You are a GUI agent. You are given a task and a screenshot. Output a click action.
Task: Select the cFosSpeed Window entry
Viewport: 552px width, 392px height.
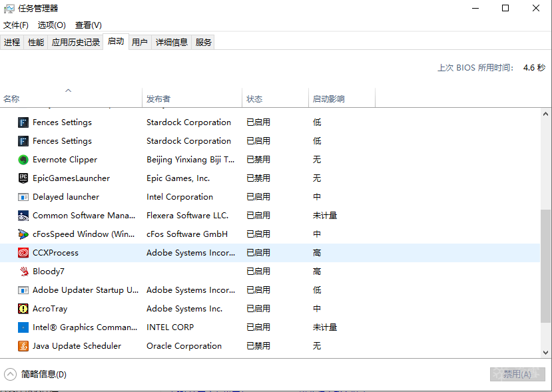point(83,234)
